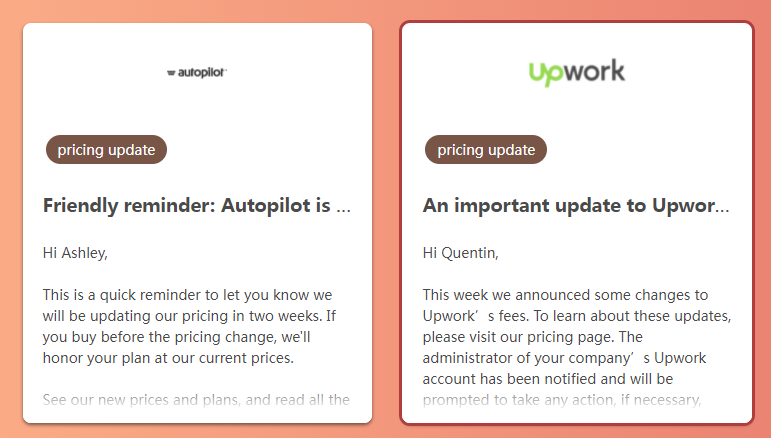Image resolution: width=771 pixels, height=438 pixels.
Task: Click the 'Hi Ashley,' greeting
Action: [75, 253]
